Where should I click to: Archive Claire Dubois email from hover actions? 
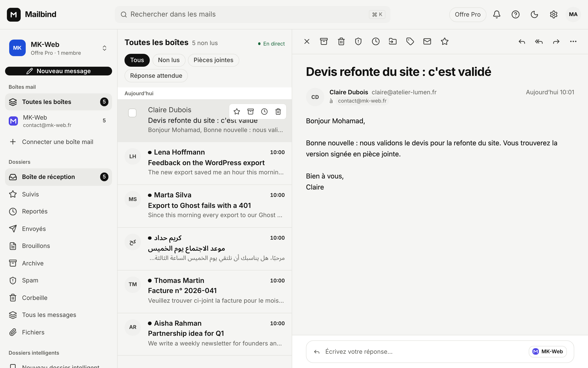coord(251,112)
